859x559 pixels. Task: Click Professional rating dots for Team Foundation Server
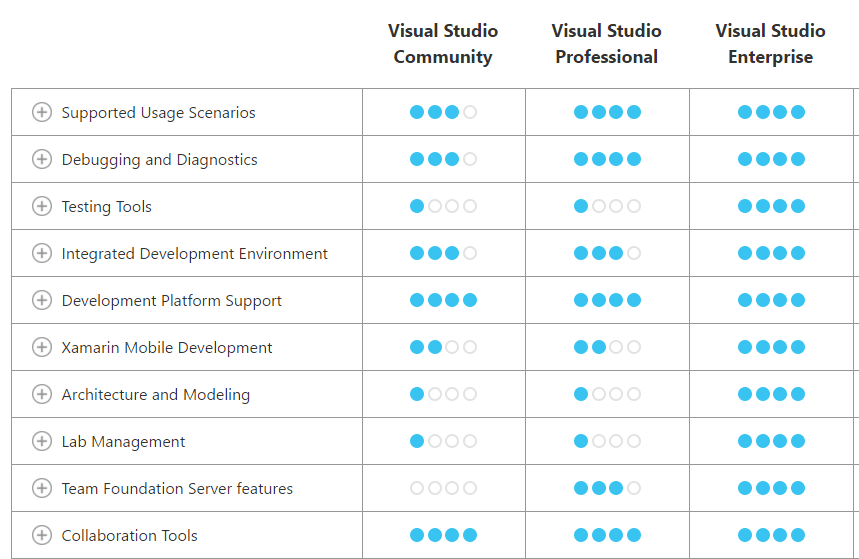607,488
